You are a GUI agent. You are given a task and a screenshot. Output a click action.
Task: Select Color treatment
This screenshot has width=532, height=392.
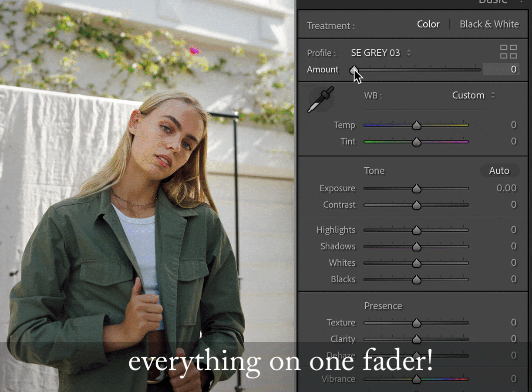tap(428, 24)
